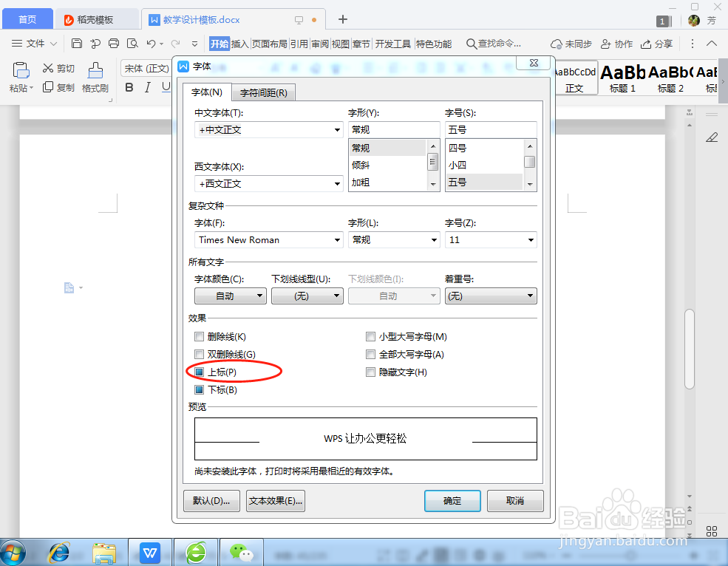
Task: Click the Save icon in quick toolbar
Action: click(77, 44)
